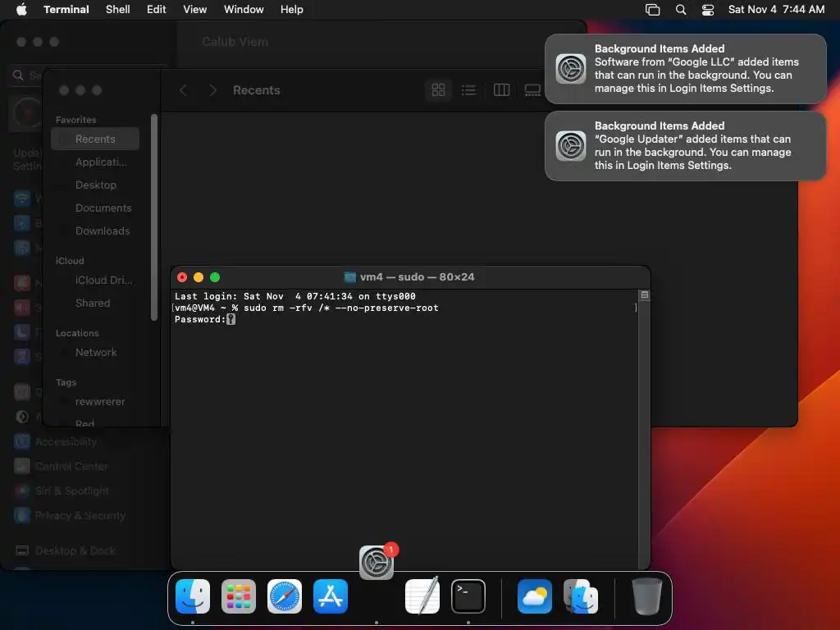Open Privacy & Security settings
This screenshot has width=840, height=630.
click(x=80, y=515)
